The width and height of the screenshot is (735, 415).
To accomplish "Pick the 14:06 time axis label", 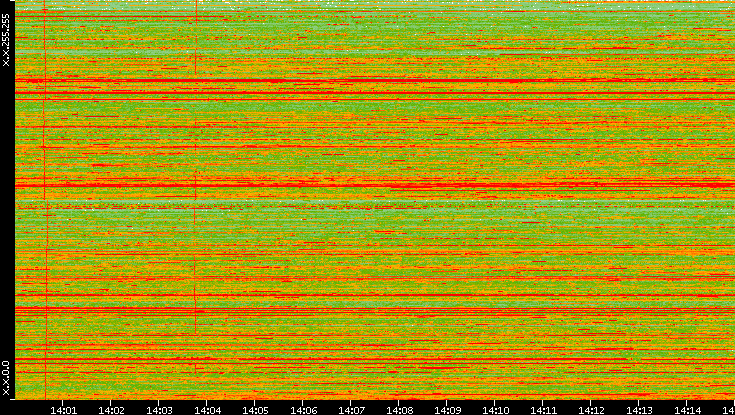I will coord(303,410).
